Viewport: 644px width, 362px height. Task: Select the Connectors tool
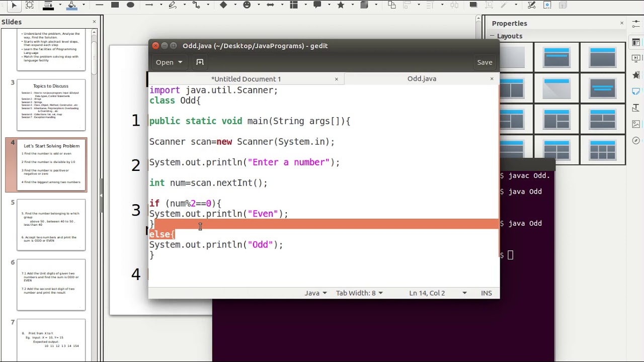coord(196,5)
